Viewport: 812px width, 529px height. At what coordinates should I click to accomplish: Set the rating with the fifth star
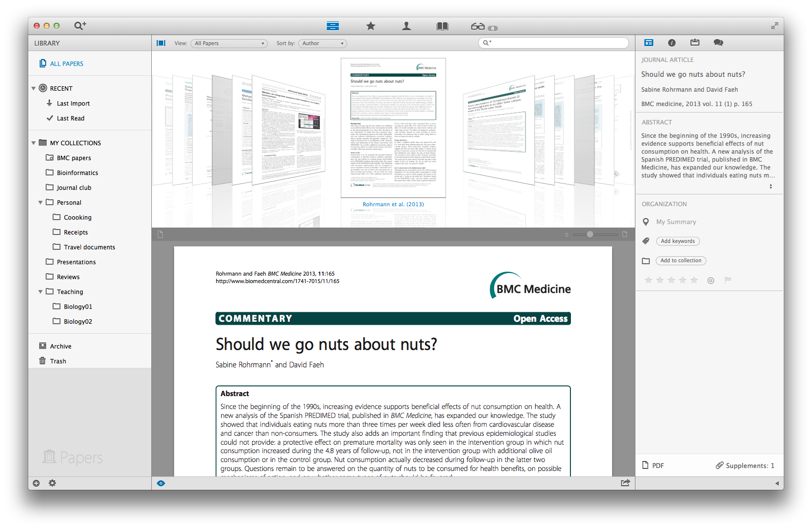point(694,280)
